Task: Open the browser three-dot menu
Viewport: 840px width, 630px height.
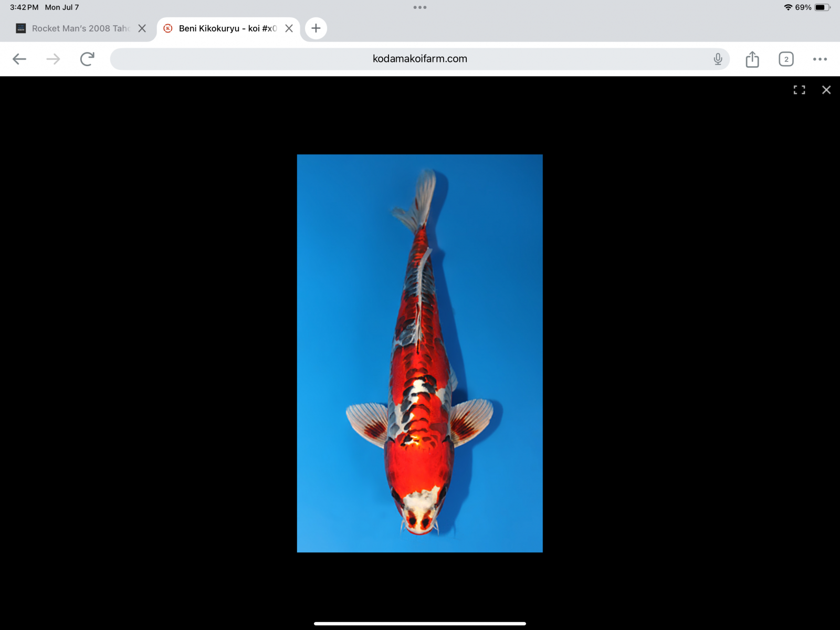Action: 820,59
